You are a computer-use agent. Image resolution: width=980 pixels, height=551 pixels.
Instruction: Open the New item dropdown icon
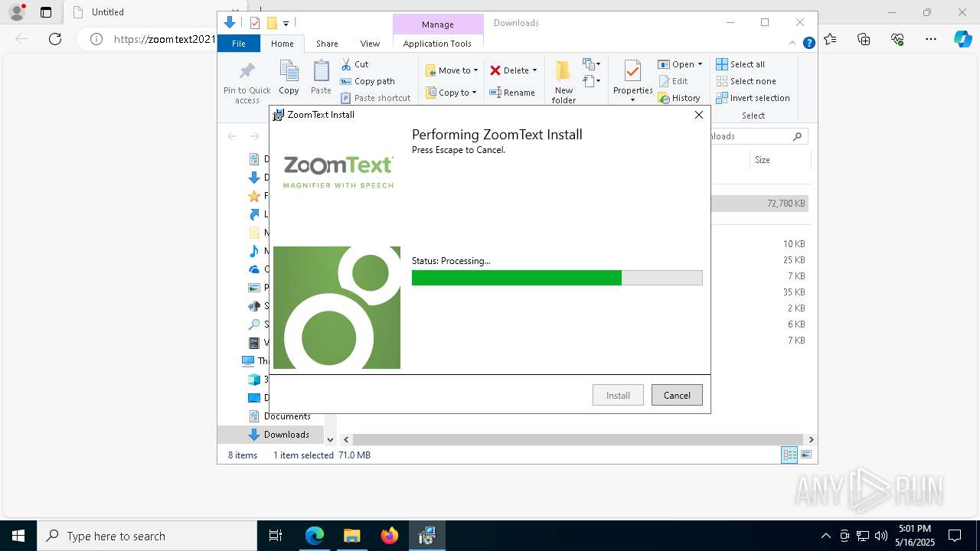point(591,64)
